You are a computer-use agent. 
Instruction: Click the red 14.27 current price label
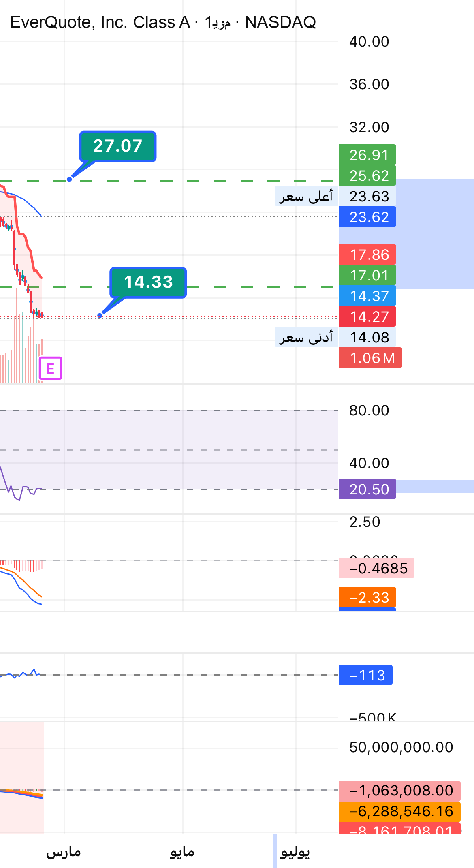(x=367, y=316)
